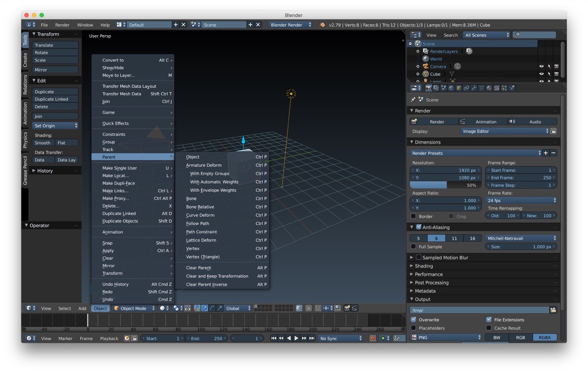Enable the Full Sample checkbox
Image resolution: width=588 pixels, height=372 pixels.
pos(413,247)
